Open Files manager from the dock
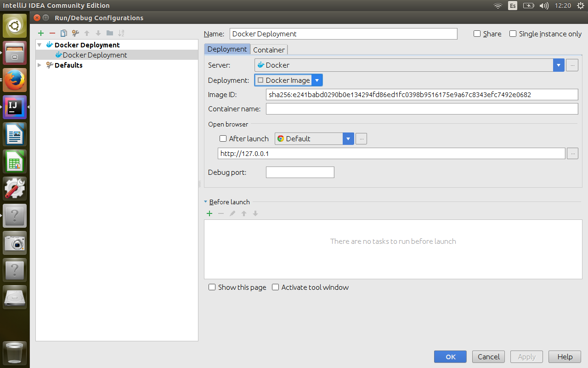 click(15, 52)
